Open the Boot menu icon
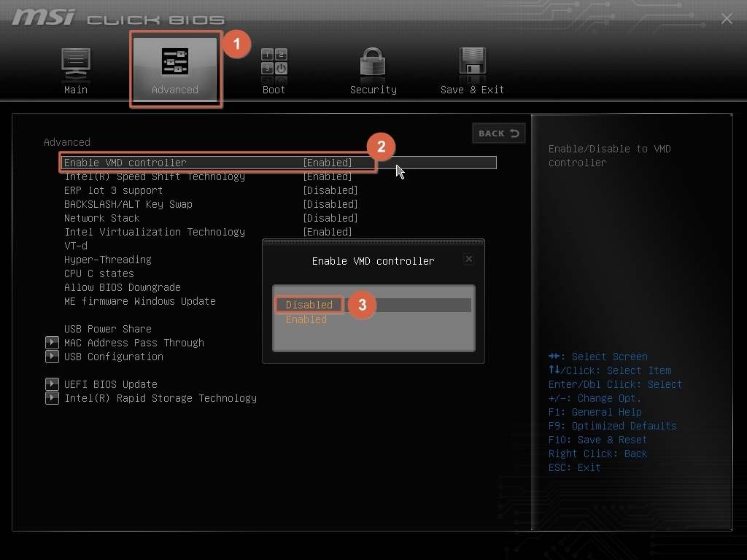The image size is (747, 560). 274,64
